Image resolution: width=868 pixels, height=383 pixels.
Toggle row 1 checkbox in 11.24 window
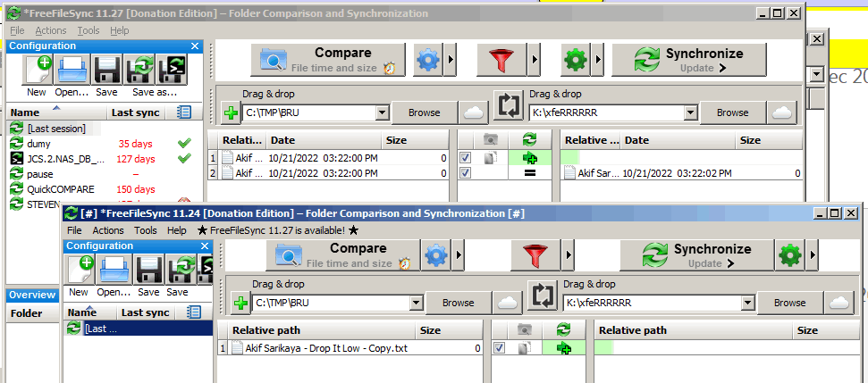(x=499, y=348)
